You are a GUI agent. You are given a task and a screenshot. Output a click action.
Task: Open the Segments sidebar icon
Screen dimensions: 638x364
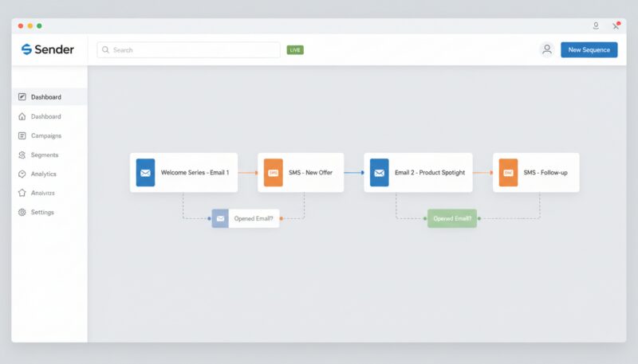point(22,155)
